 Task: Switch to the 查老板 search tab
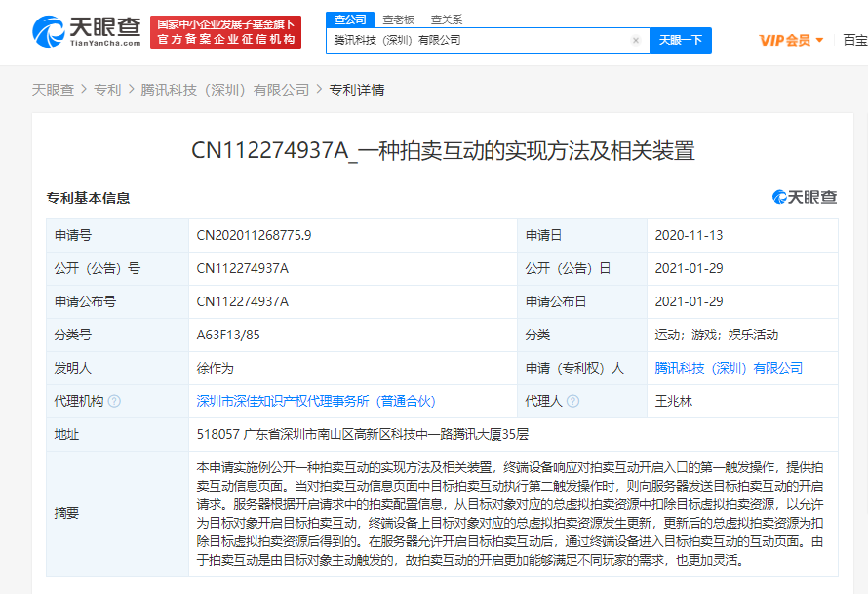tap(399, 20)
